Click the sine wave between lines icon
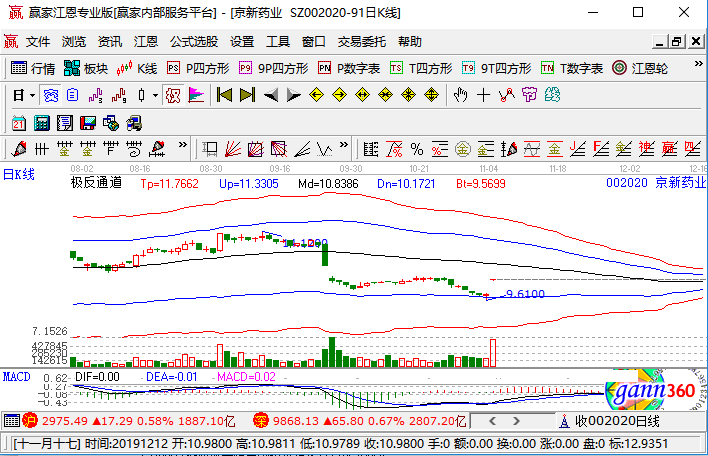The image size is (708, 456). tap(531, 149)
